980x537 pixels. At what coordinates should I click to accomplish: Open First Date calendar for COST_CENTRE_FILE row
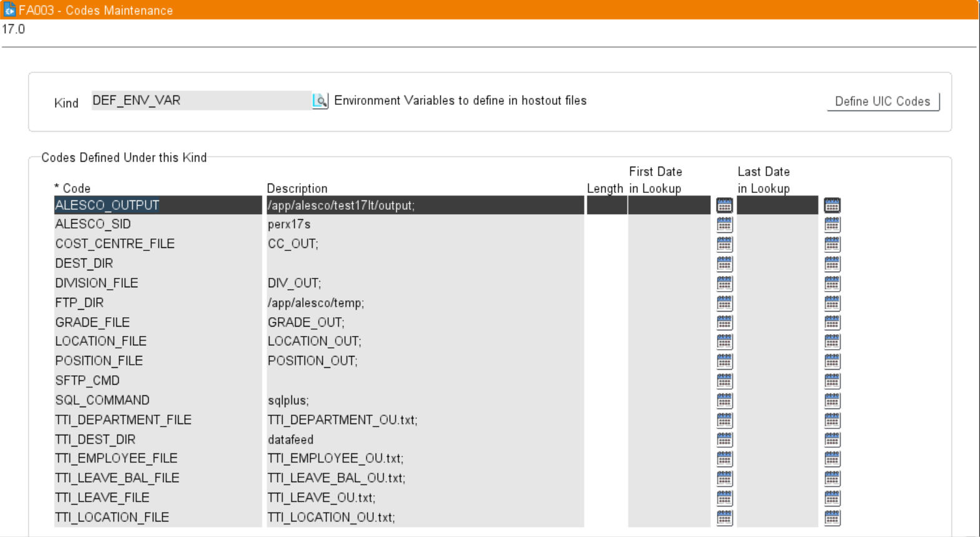(724, 244)
